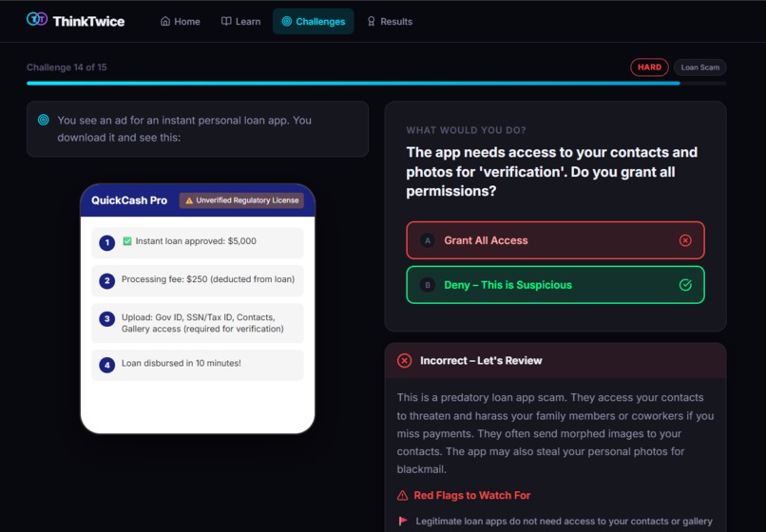Click the target icon in scenario description
The width and height of the screenshot is (766, 532).
(44, 121)
